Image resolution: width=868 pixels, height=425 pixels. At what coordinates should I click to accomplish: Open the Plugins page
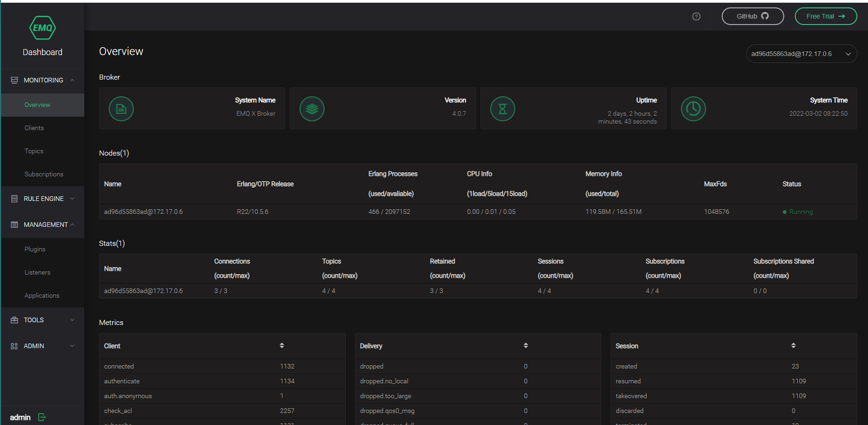(42, 250)
